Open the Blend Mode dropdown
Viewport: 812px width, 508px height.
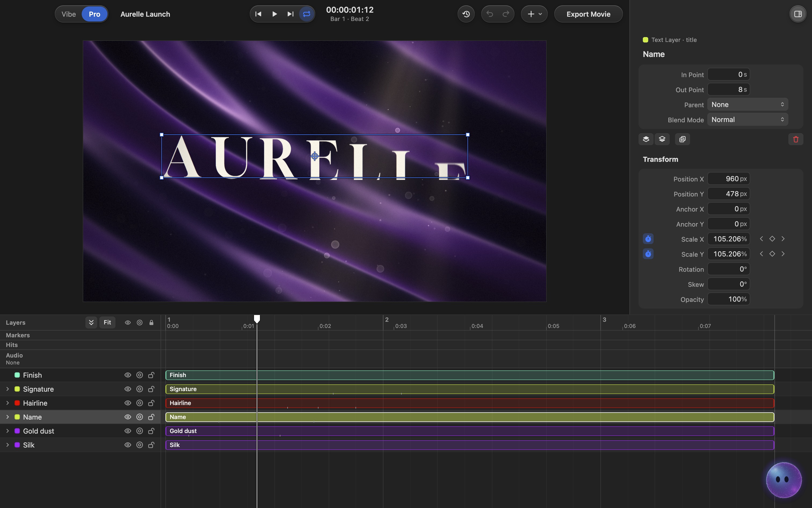(x=748, y=120)
